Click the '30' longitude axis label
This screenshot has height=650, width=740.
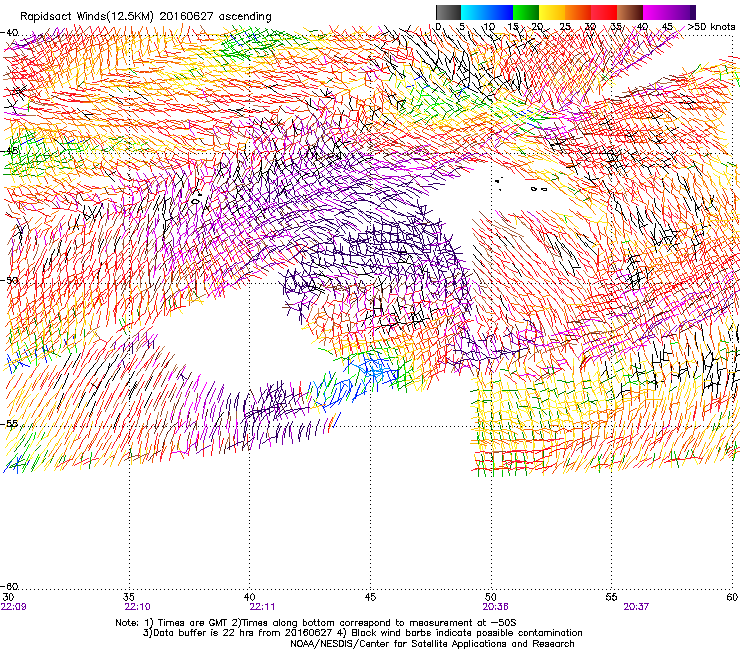pyautogui.click(x=8, y=597)
